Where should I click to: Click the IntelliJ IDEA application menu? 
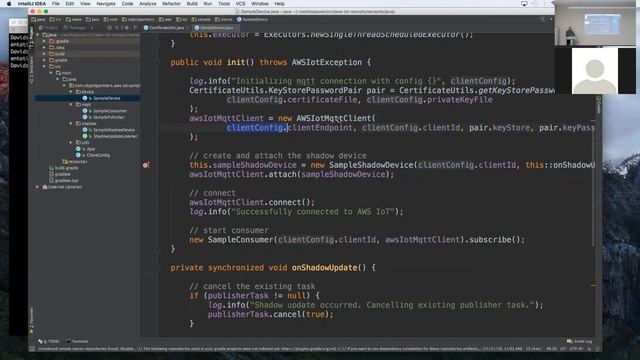click(32, 3)
